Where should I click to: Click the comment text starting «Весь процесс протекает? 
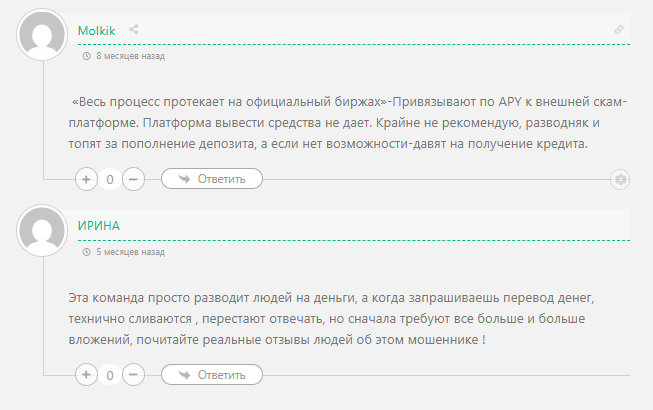coord(347,123)
